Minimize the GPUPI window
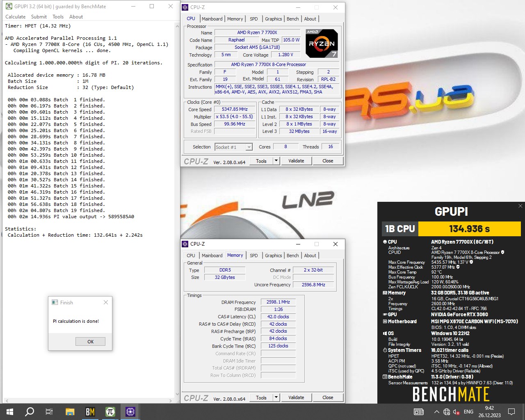This screenshot has width=525, height=420. click(x=132, y=6)
